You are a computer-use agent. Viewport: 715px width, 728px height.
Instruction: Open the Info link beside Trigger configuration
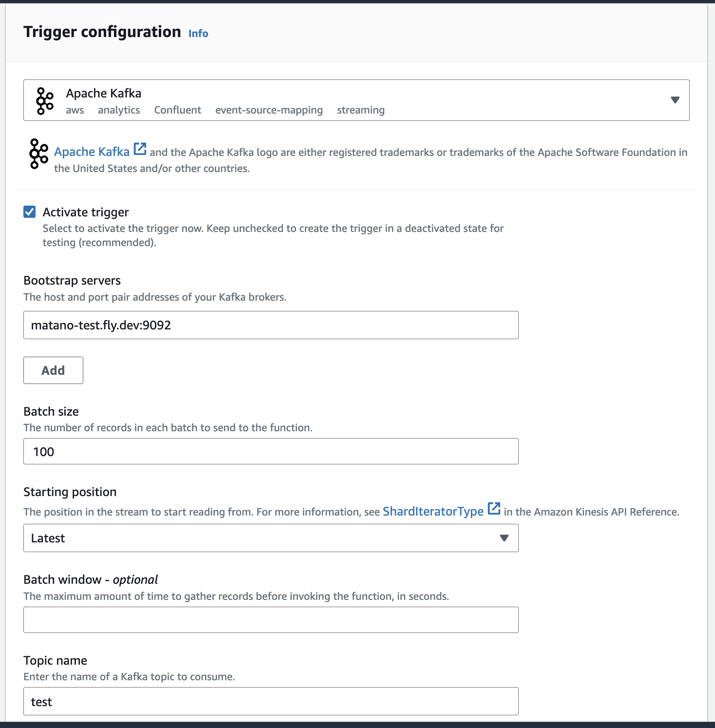coord(198,34)
